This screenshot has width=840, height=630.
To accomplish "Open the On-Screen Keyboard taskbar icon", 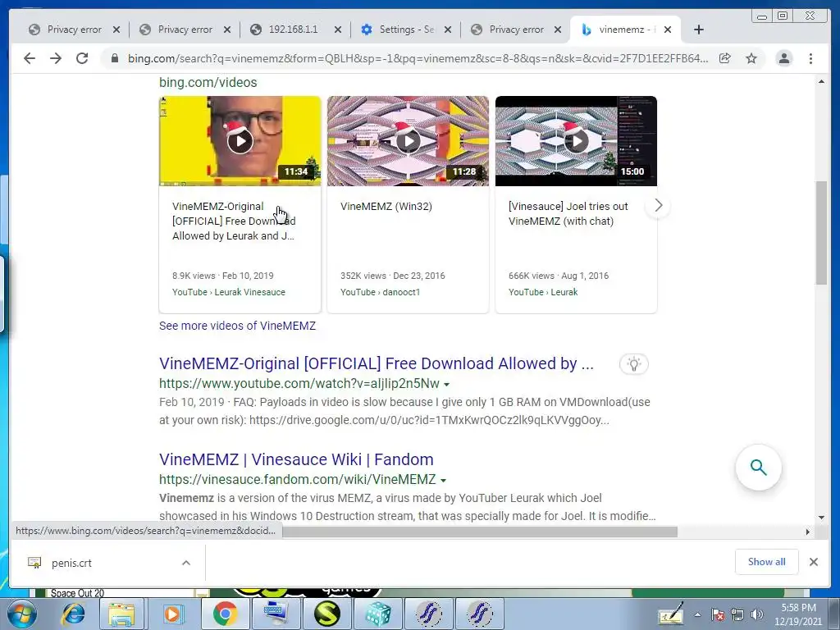I will (x=276, y=614).
